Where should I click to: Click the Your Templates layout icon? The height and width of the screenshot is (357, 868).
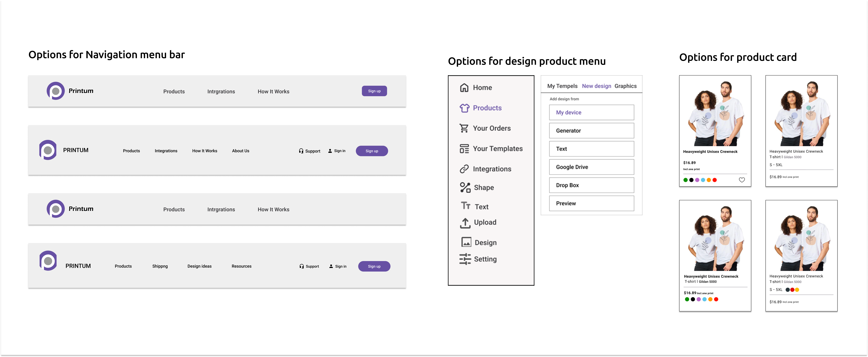(464, 148)
